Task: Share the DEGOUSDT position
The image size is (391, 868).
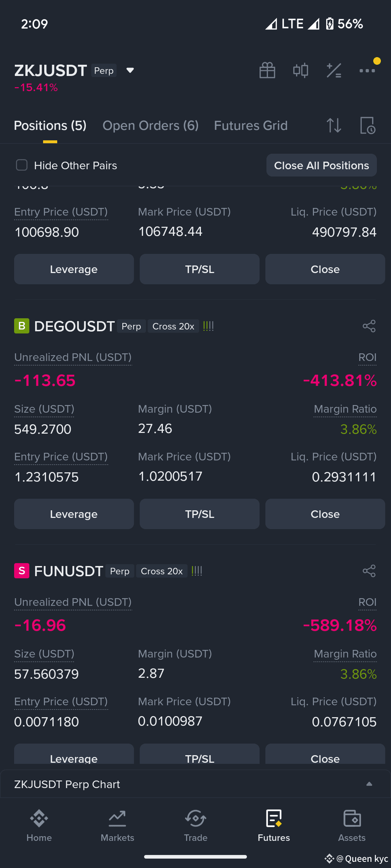Action: pos(369,326)
